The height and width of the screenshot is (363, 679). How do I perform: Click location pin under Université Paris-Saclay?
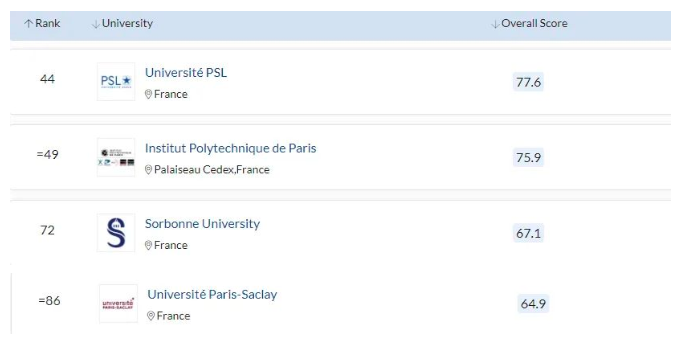click(x=151, y=316)
